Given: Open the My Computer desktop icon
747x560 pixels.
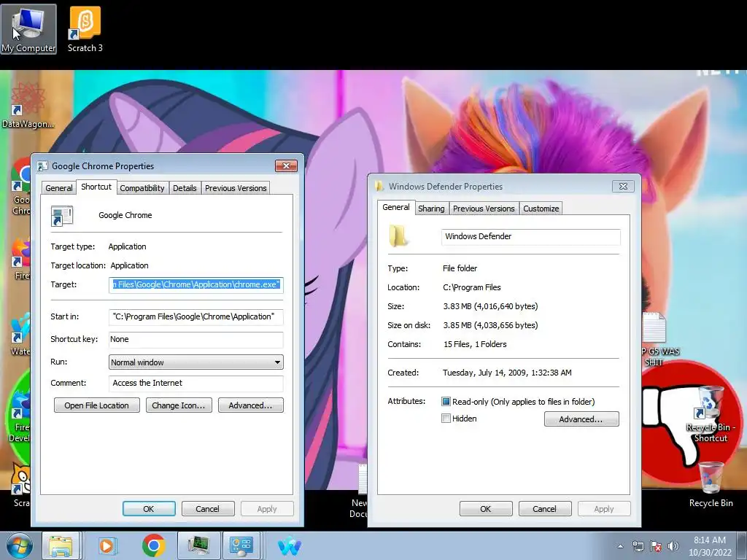Looking at the screenshot, I should (x=28, y=29).
